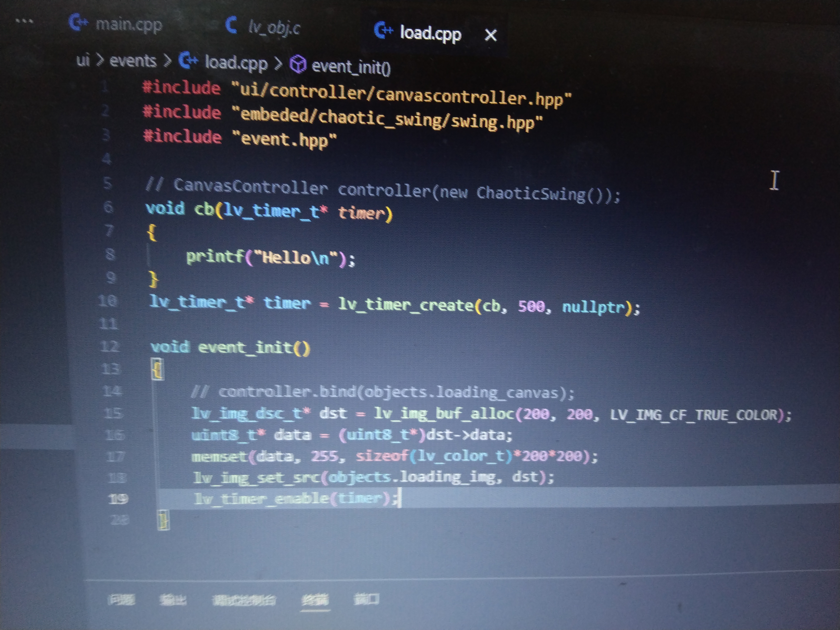Open the 调试控制台 (Debug Console) panel tab

click(244, 600)
